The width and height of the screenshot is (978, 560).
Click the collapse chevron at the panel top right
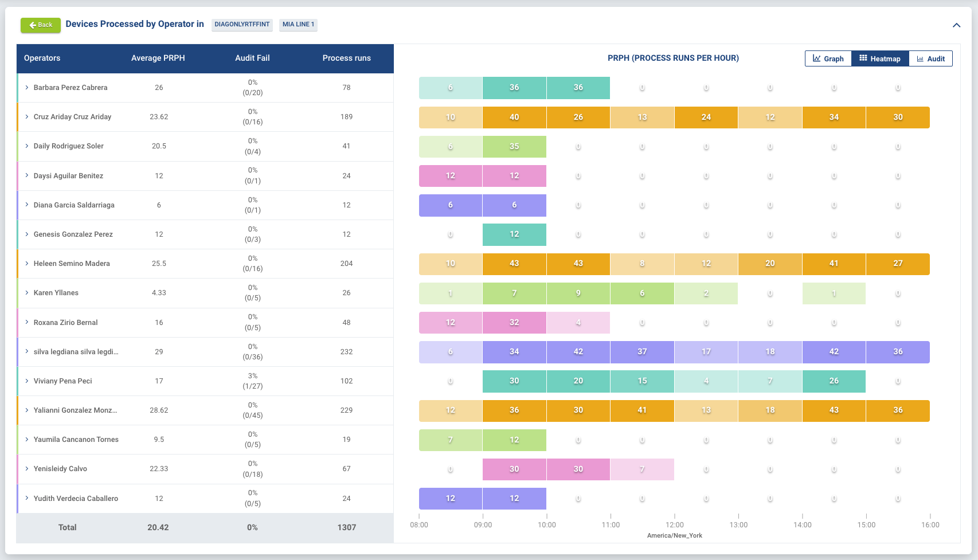coord(956,25)
